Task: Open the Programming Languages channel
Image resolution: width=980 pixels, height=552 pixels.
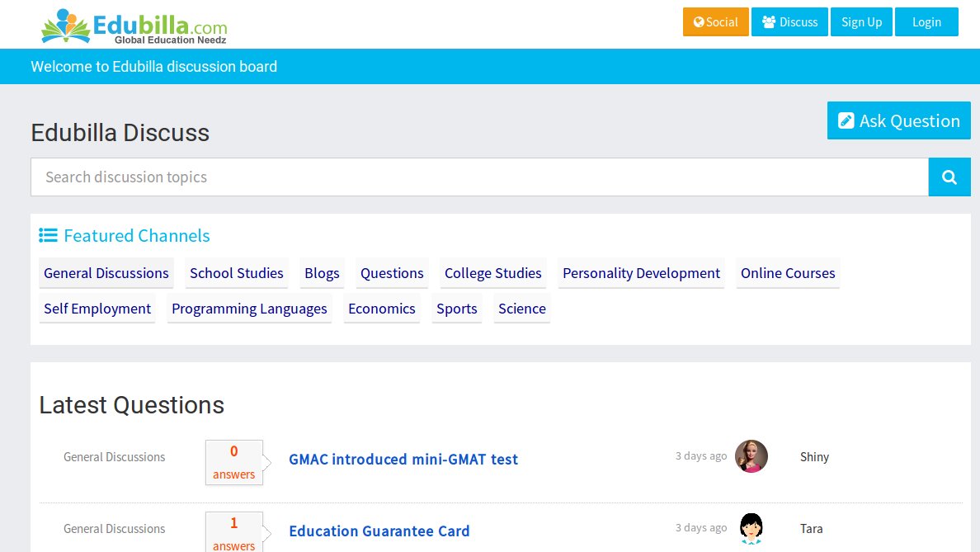Action: point(249,309)
